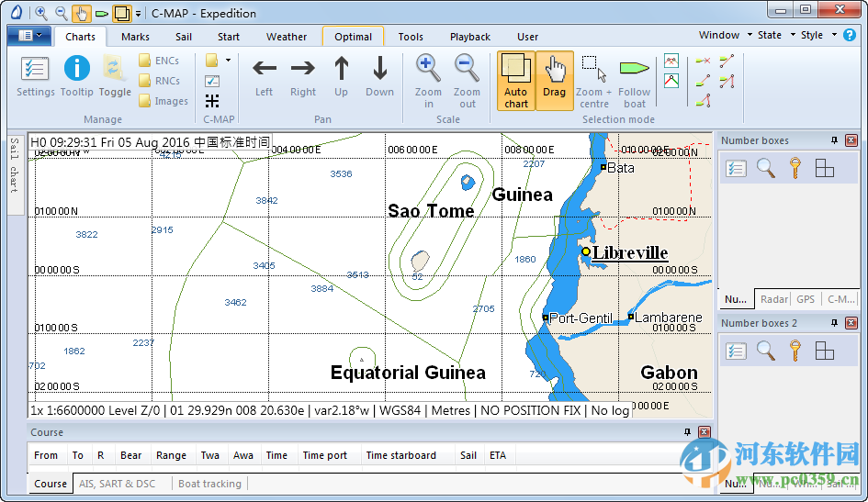
Task: Click the C-MAP folder icon
Action: (211, 60)
